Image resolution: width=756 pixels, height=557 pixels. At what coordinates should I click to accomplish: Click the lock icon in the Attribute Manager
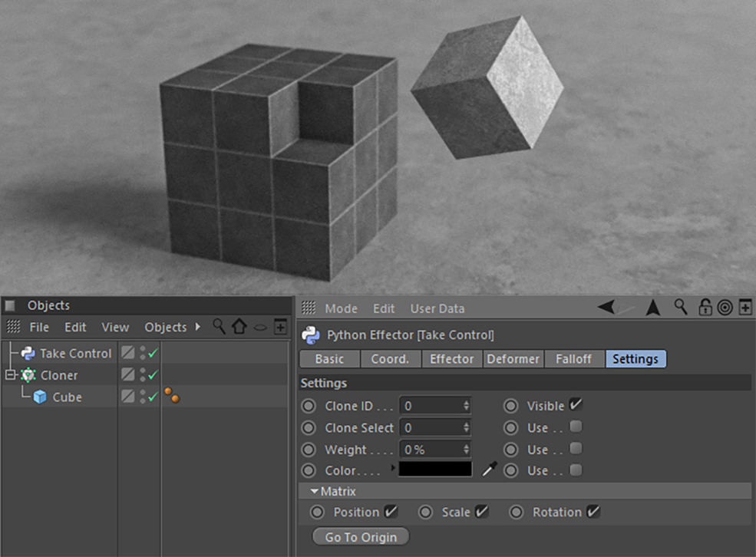(705, 308)
